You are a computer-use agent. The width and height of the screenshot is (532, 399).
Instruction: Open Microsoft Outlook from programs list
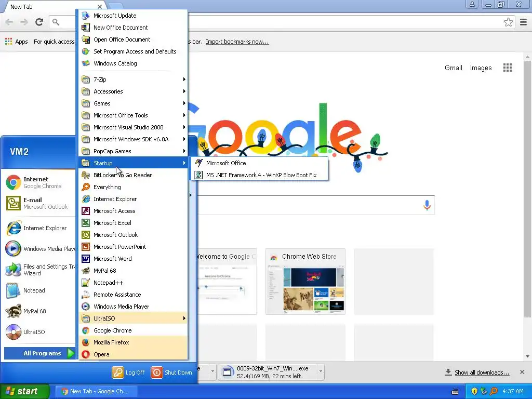coord(133,235)
